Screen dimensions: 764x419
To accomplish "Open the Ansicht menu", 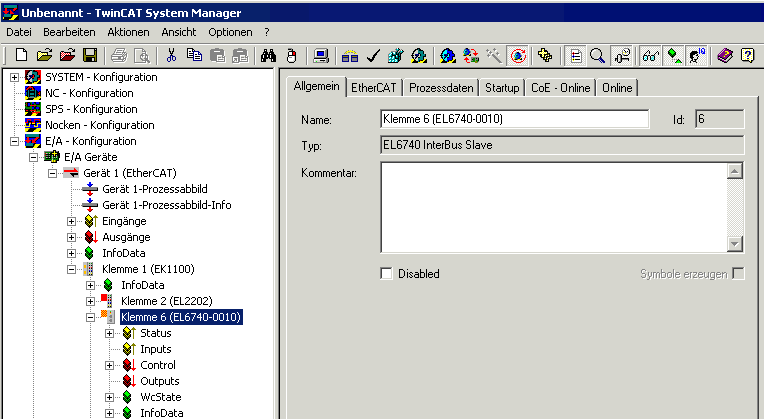I will (x=179, y=32).
